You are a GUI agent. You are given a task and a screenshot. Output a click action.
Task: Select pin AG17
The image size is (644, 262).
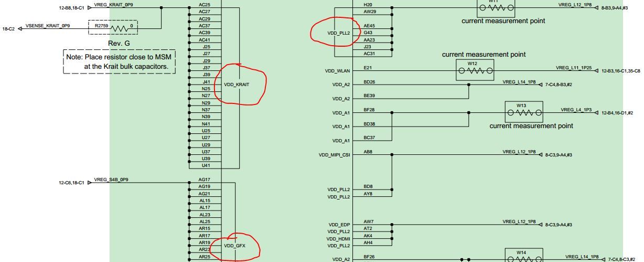tap(205, 180)
